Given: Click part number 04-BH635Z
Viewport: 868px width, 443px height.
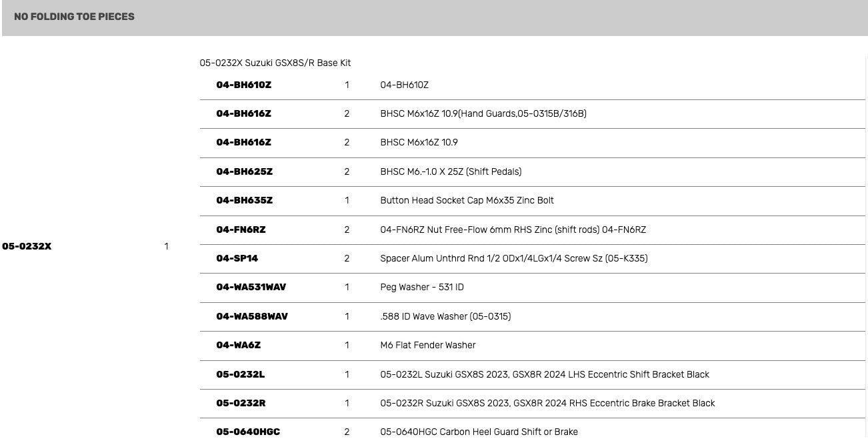Looking at the screenshot, I should click(244, 200).
